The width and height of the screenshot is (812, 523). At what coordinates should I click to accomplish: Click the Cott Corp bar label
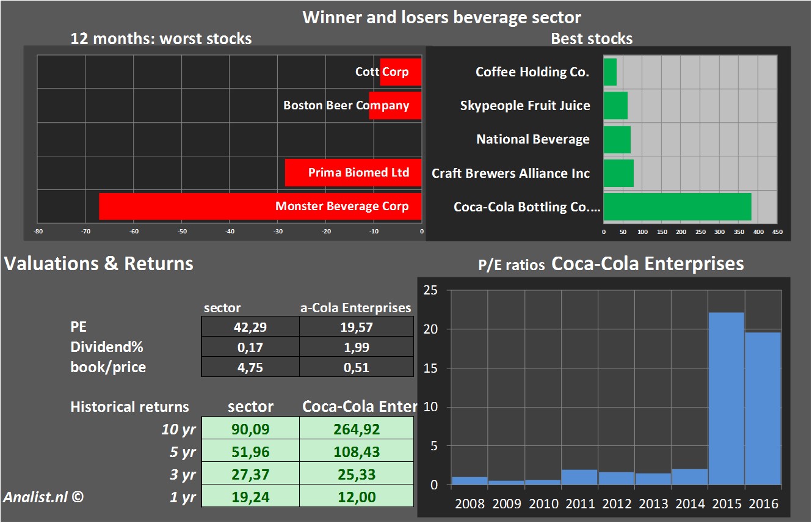pos(382,72)
